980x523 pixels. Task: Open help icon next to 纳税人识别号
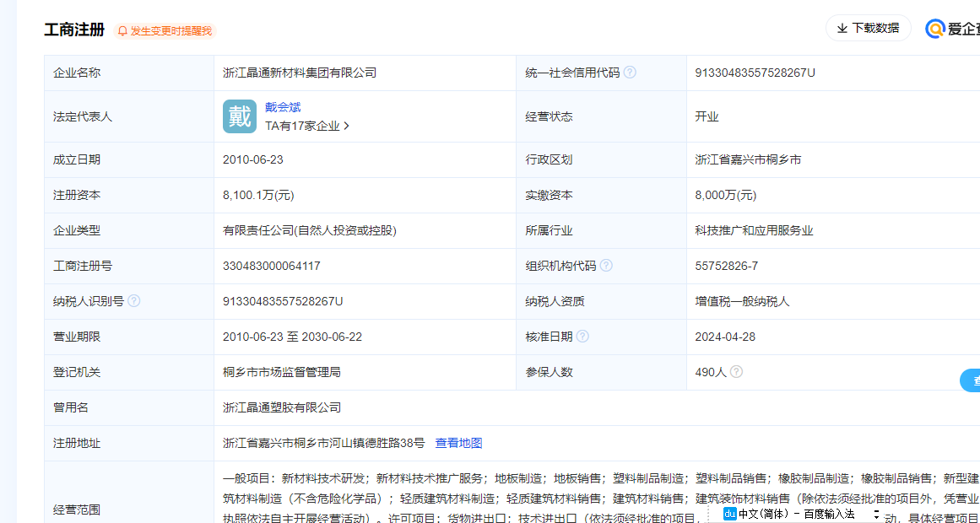click(133, 301)
